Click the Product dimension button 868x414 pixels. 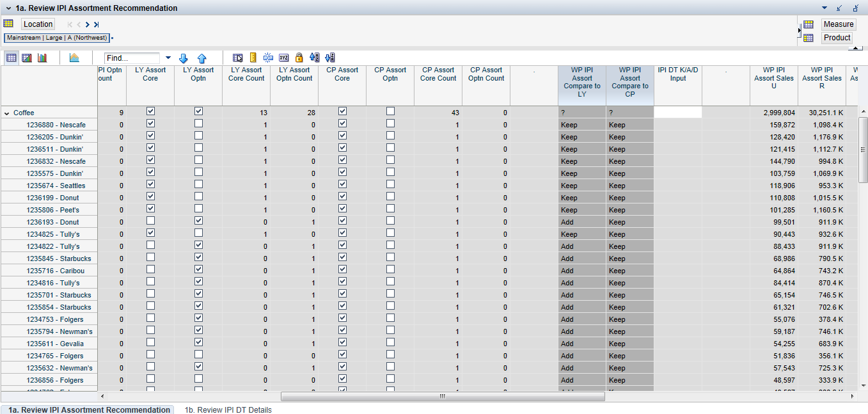point(837,38)
